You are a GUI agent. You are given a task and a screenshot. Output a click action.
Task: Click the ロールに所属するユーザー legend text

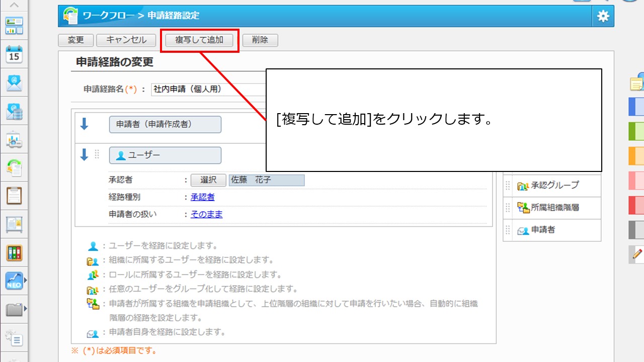pos(195,275)
